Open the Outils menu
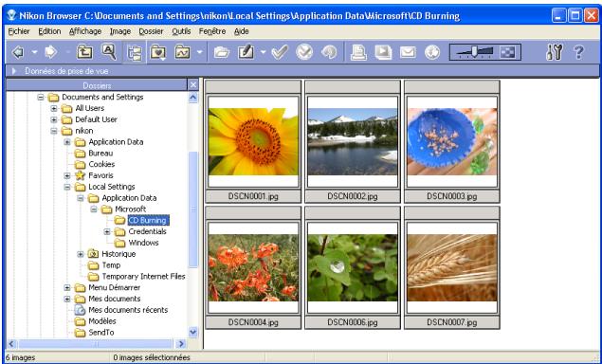The image size is (602, 364). [x=181, y=31]
